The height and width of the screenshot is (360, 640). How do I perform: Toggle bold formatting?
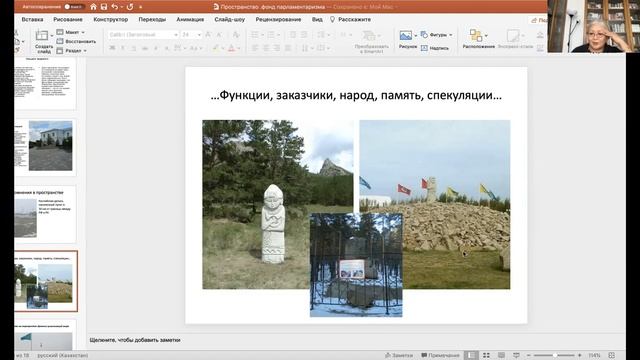(x=112, y=48)
